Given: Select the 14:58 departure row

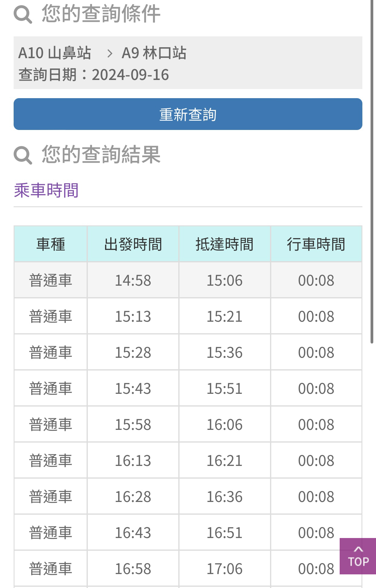Looking at the screenshot, I should 188,280.
